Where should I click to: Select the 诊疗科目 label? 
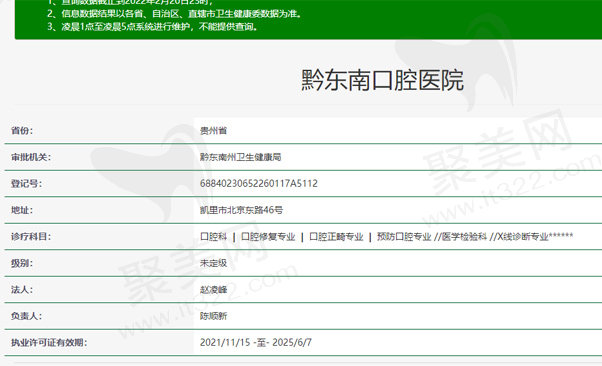pyautogui.click(x=31, y=237)
